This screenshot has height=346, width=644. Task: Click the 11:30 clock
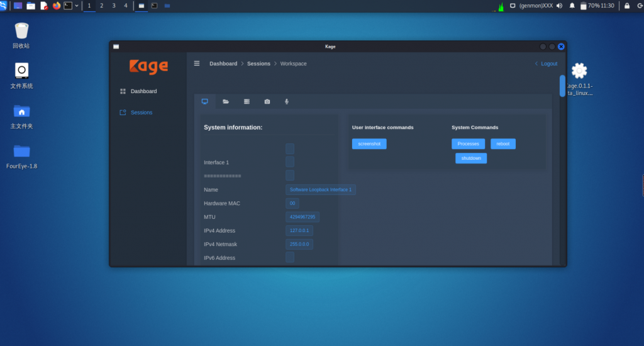[608, 6]
